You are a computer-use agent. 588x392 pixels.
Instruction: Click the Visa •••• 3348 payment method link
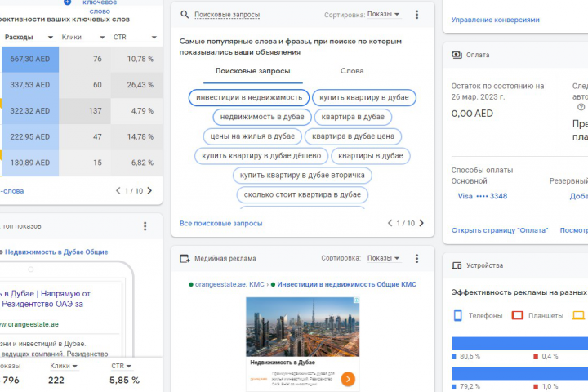click(x=483, y=196)
